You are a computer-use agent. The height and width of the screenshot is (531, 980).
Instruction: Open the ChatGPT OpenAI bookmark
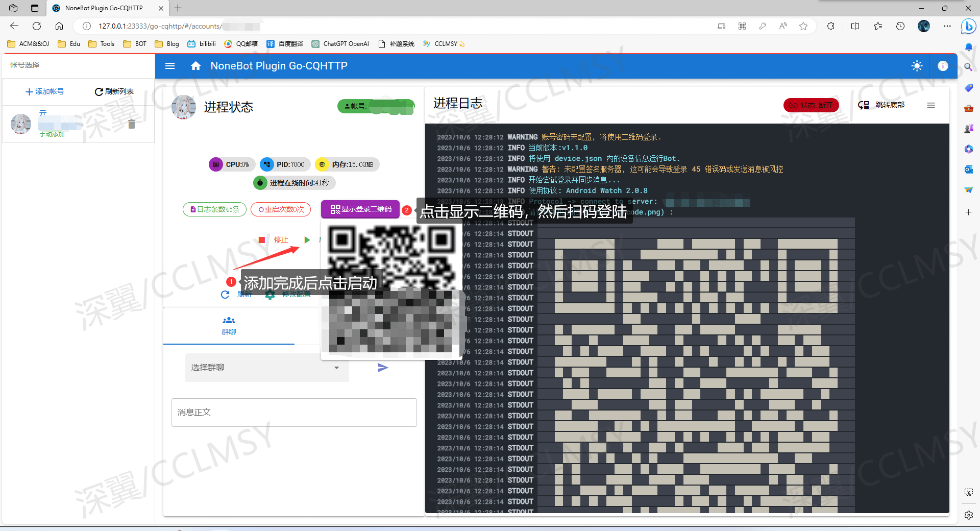tap(340, 44)
